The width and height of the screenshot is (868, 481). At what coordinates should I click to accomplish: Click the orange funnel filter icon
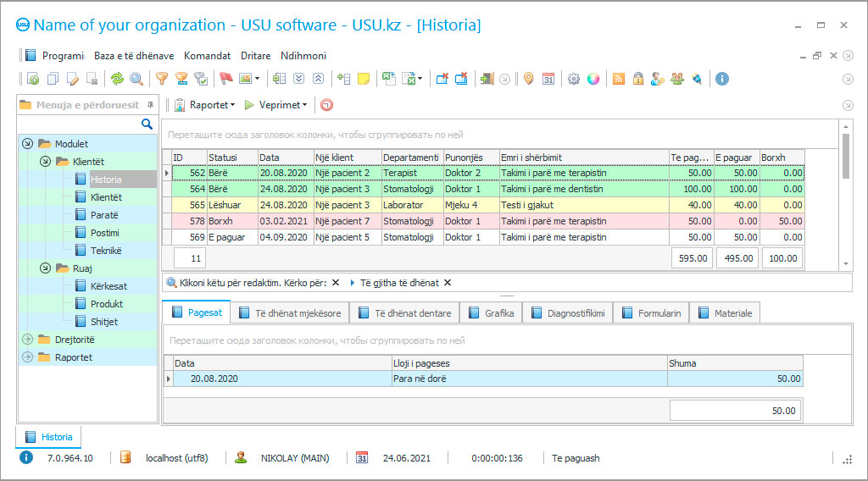tap(161, 79)
